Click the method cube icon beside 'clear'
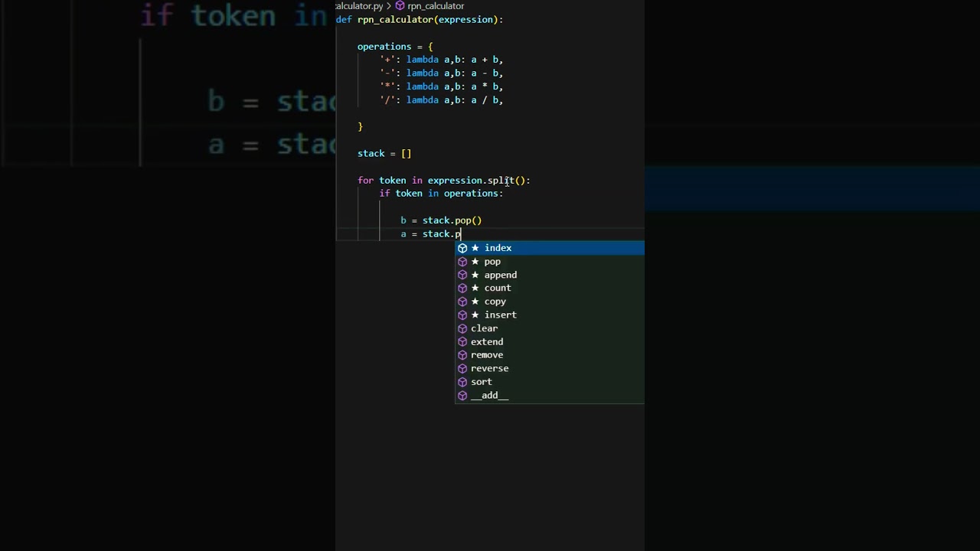This screenshot has width=980, height=551. click(462, 328)
